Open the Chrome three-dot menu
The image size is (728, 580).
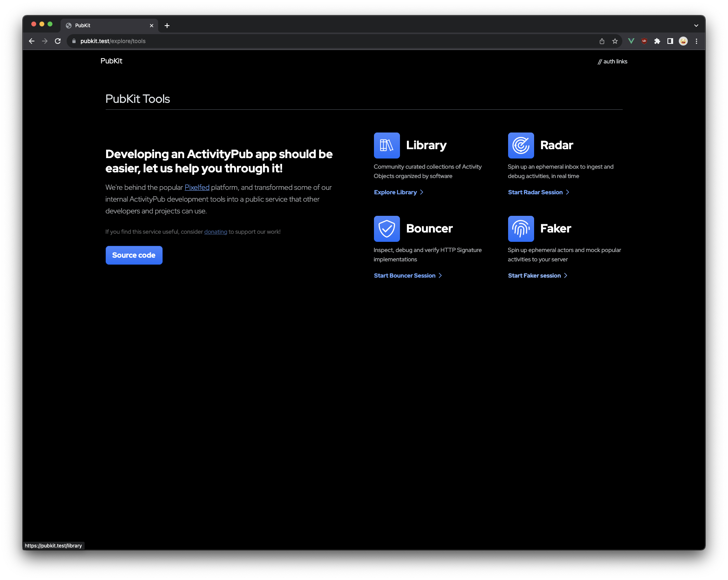696,41
